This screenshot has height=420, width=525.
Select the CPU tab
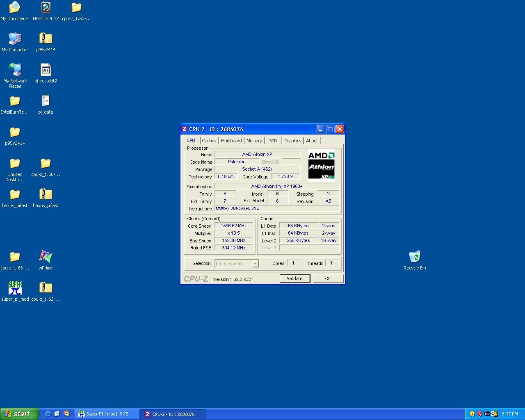pos(191,140)
